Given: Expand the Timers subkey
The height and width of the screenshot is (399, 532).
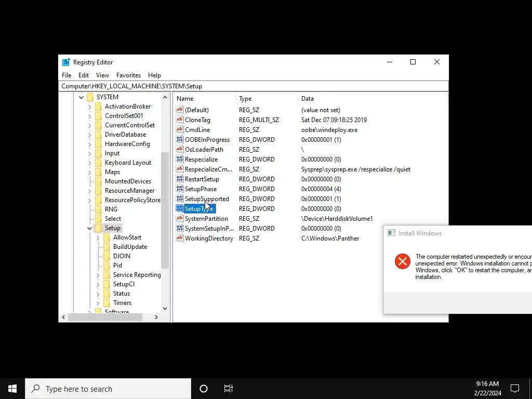Looking at the screenshot, I should point(98,303).
